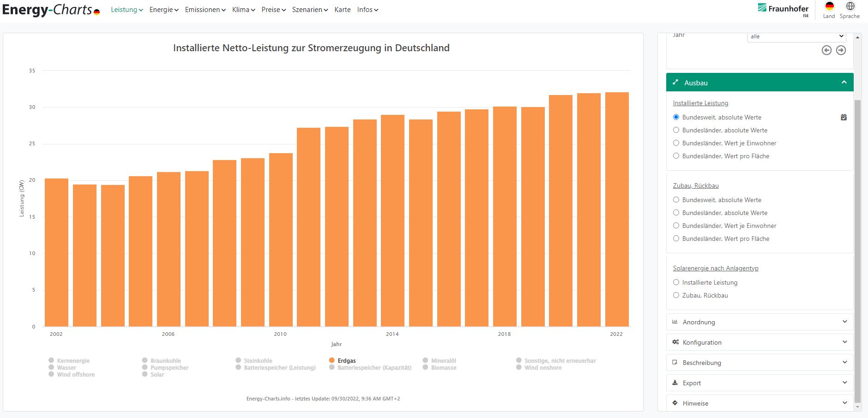Toggle Wind onshore legend entry

coord(539,367)
